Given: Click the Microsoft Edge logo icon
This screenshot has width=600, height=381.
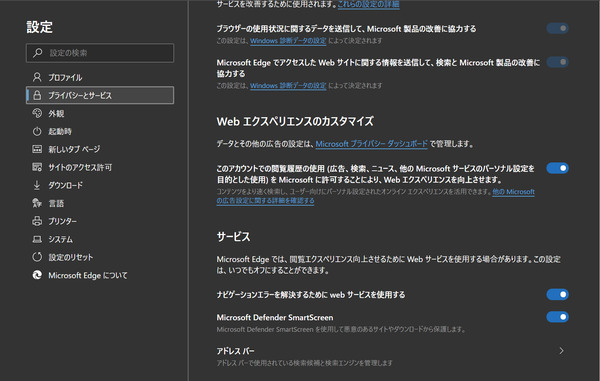Looking at the screenshot, I should point(37,275).
